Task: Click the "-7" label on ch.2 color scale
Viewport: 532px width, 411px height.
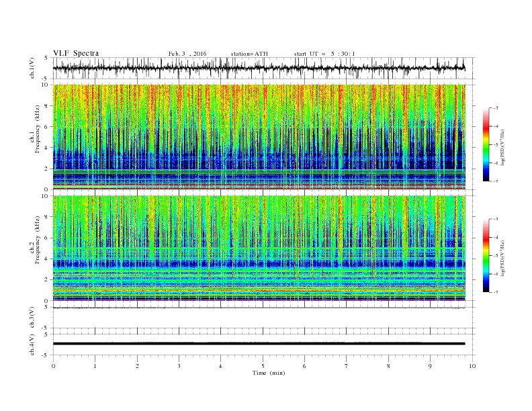Action: (x=496, y=292)
